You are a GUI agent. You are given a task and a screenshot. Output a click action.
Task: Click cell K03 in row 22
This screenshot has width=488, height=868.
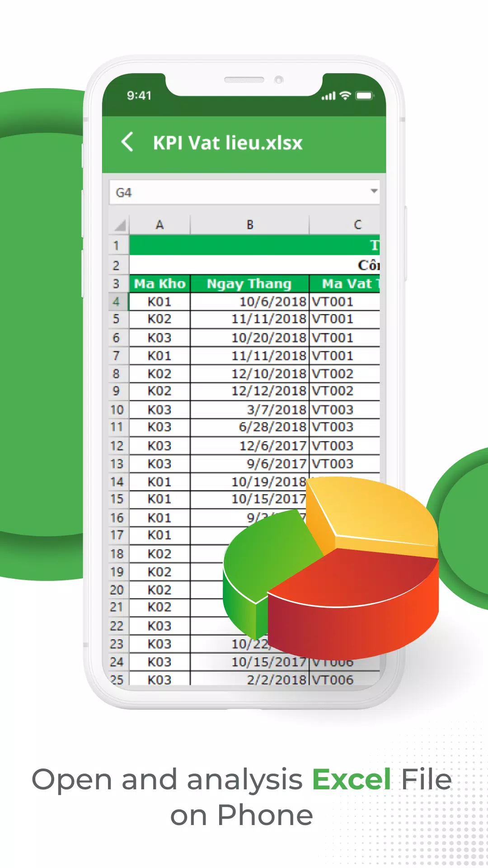tap(160, 626)
